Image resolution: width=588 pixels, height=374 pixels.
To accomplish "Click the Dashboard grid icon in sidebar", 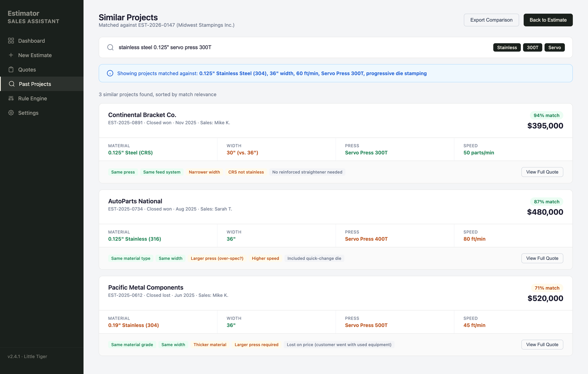I will point(11,40).
